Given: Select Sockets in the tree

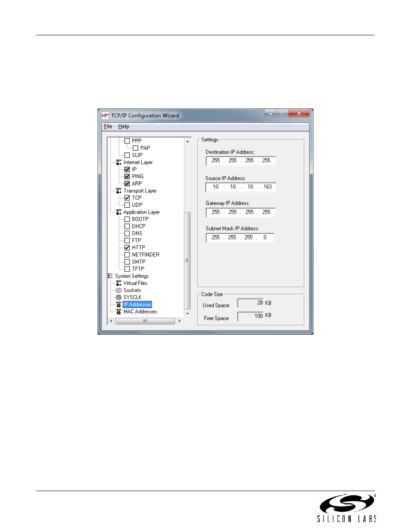Looking at the screenshot, I should (132, 290).
